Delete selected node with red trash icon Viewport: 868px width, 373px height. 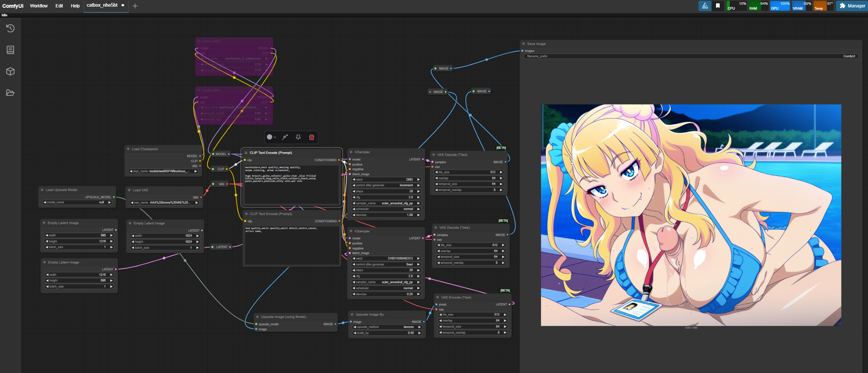pyautogui.click(x=311, y=137)
